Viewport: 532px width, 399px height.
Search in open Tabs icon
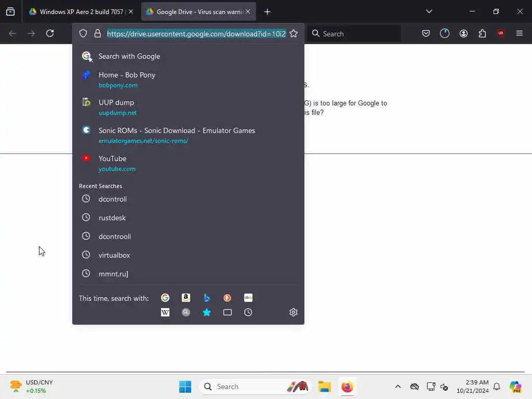click(x=228, y=312)
